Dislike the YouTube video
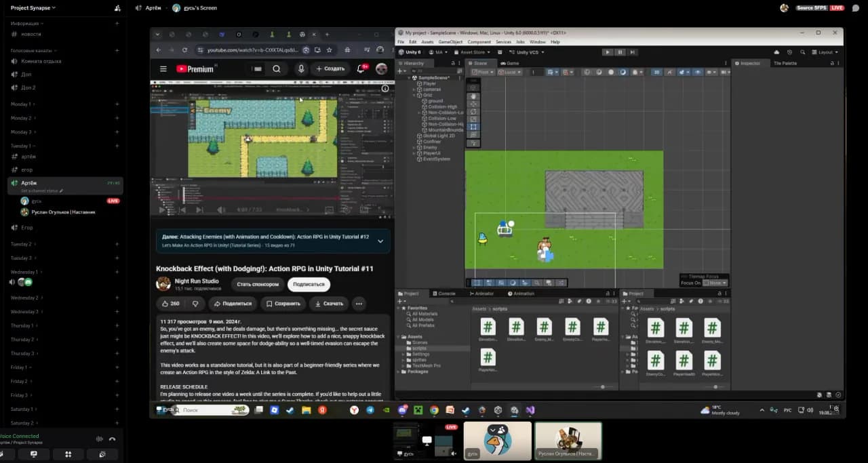Screen dimensions: 868x463 (195, 304)
